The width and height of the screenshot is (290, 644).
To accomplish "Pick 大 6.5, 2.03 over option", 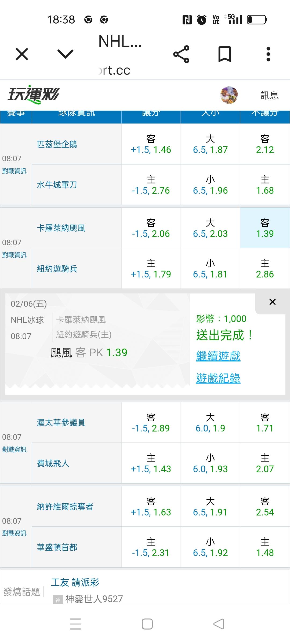I will [x=210, y=228].
